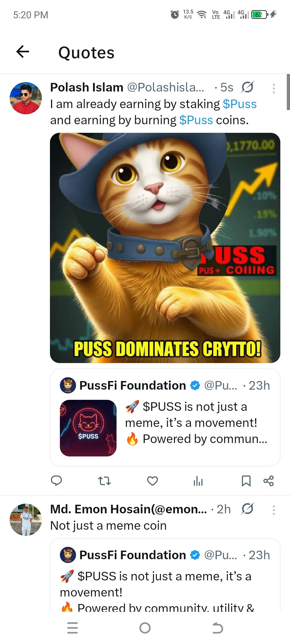290x644 pixels.
Task: Tap Android home circle button
Action: pos(145,628)
